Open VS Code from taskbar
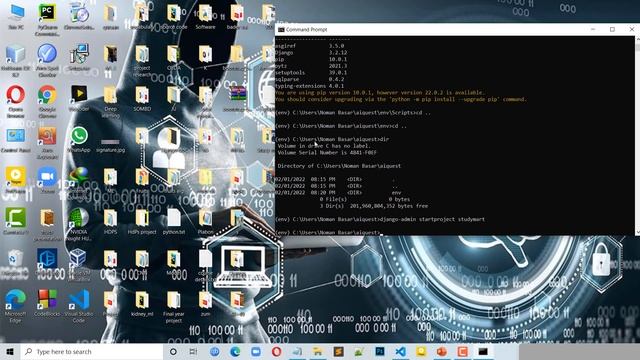This screenshot has width=640, height=360. click(x=400, y=351)
